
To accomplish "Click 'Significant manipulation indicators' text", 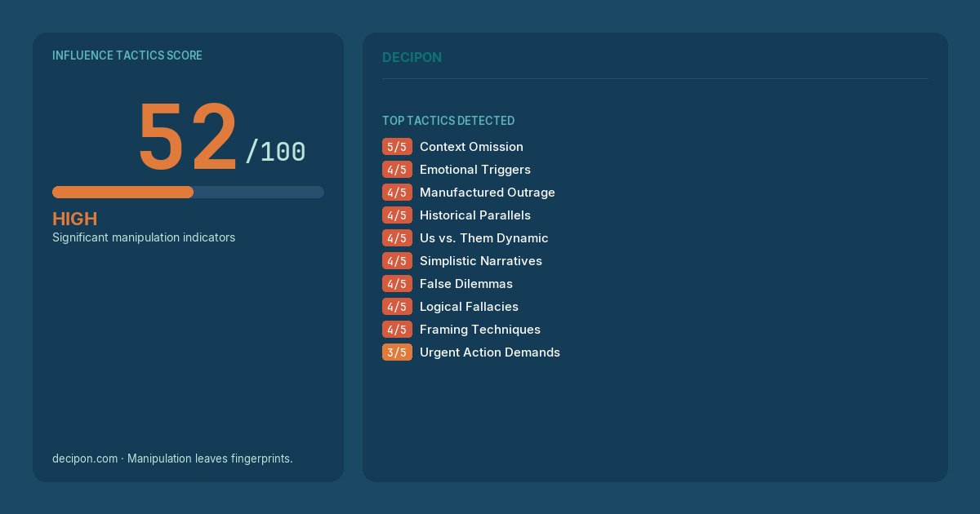I will 144,237.
